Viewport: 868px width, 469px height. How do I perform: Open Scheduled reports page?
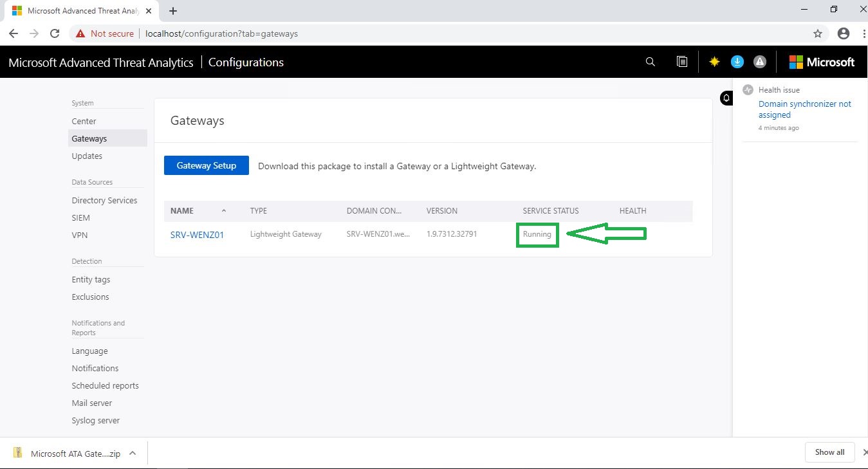click(105, 385)
